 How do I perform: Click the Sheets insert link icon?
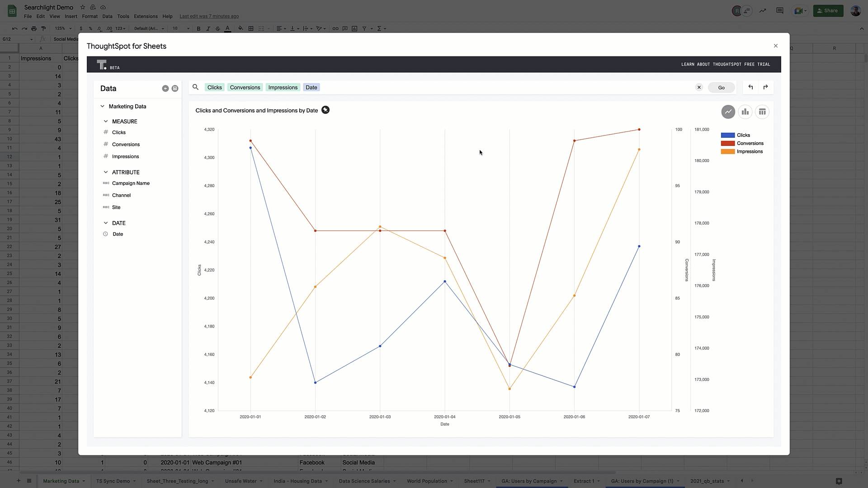[x=335, y=28]
